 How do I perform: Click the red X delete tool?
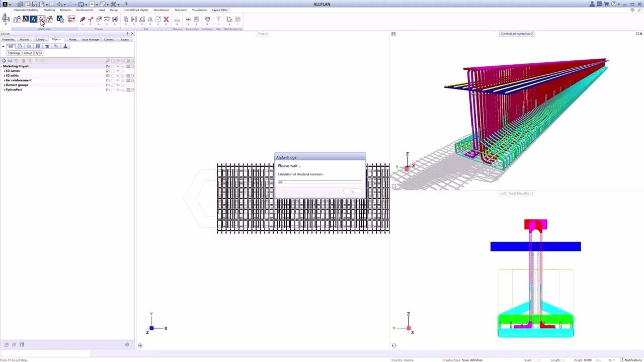point(166,20)
